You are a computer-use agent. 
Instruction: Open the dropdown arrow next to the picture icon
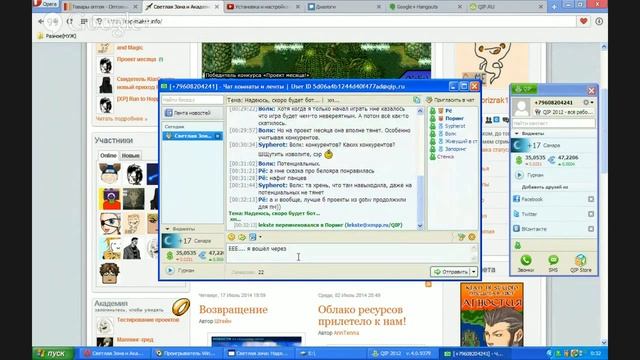(260, 237)
